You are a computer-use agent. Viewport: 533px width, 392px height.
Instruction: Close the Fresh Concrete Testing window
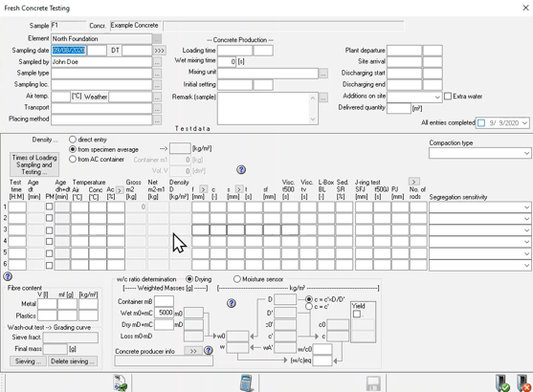pos(525,8)
